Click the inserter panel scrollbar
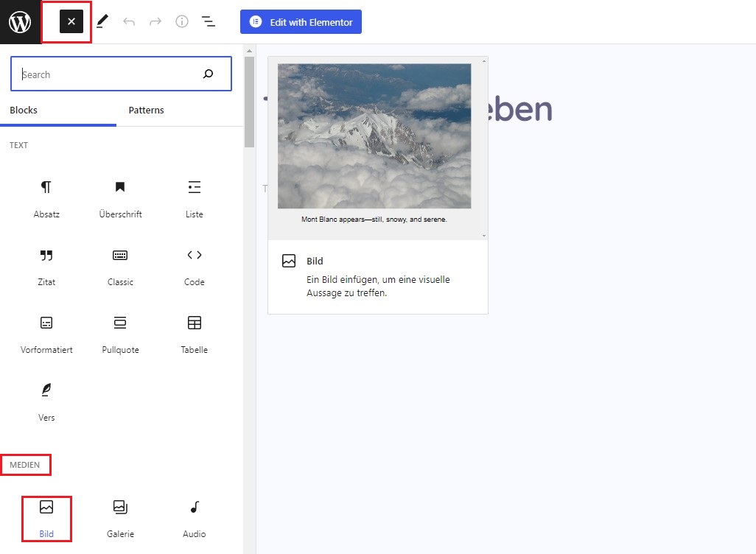Viewport: 756px width, 554px height. point(249,102)
